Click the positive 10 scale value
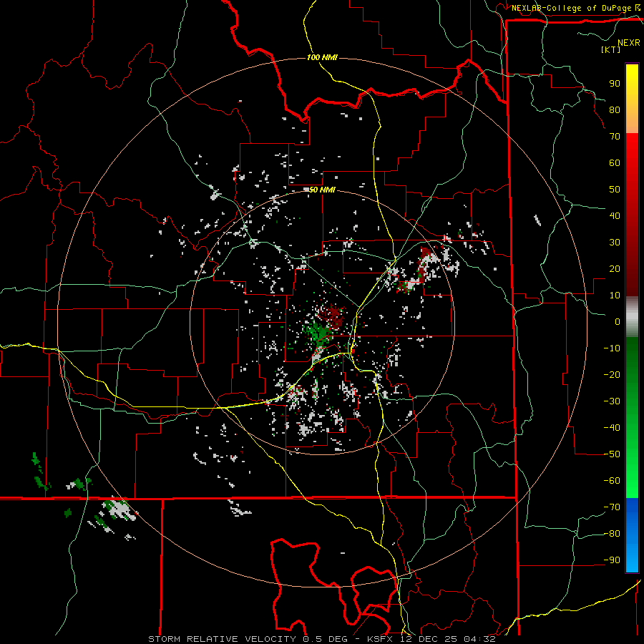The image size is (644, 644). pyautogui.click(x=615, y=296)
